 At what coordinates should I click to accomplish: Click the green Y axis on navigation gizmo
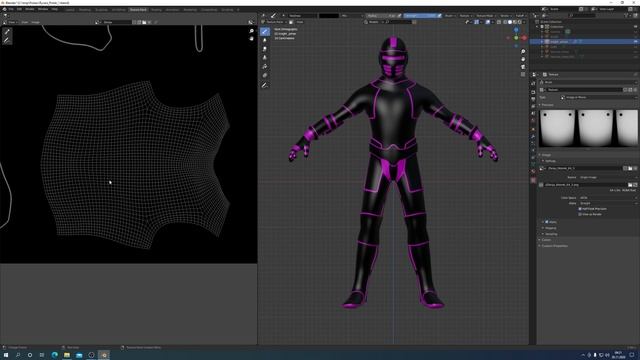pyautogui.click(x=516, y=38)
